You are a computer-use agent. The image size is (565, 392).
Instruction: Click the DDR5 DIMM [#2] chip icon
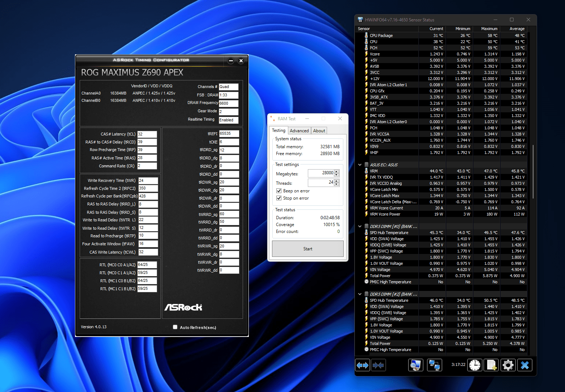[367, 294]
